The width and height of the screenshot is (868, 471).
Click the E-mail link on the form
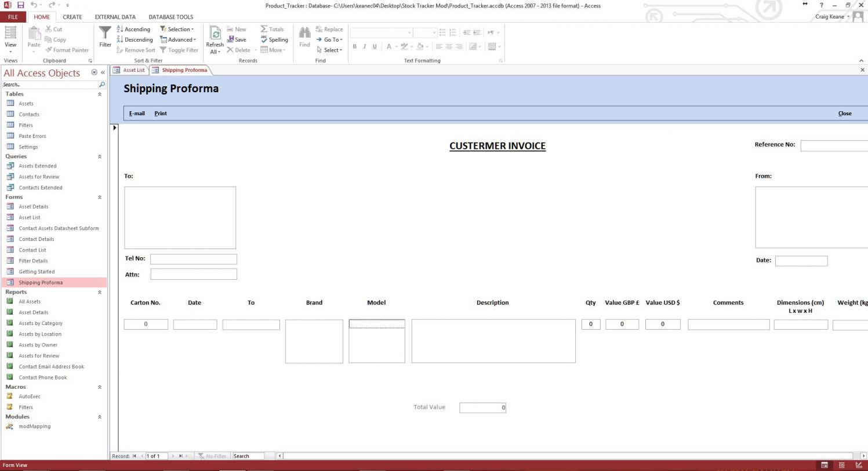137,114
